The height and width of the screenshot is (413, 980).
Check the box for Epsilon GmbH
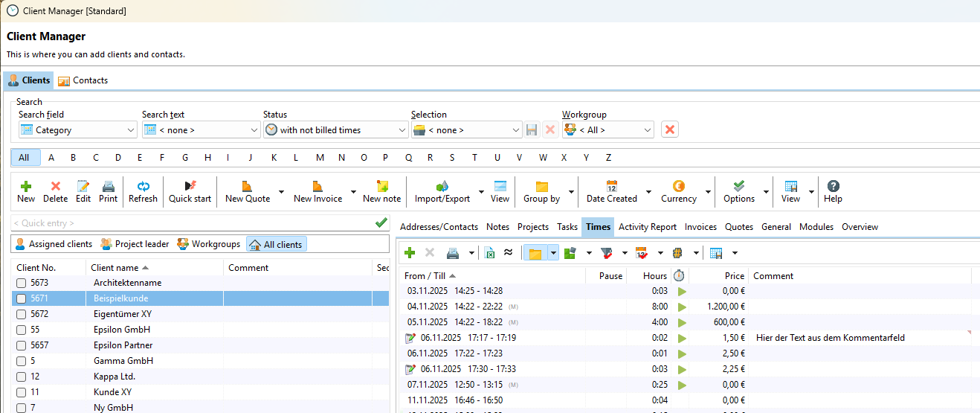point(22,330)
